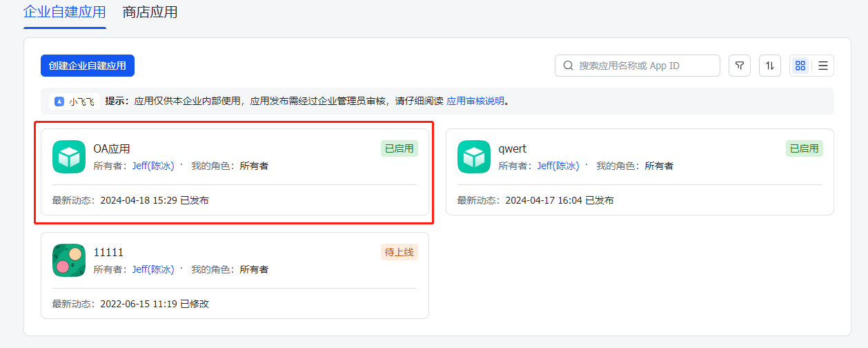Click the 2024-04-18 15:29 已发布 status text
Screen dimensions: 868x348
(155, 200)
